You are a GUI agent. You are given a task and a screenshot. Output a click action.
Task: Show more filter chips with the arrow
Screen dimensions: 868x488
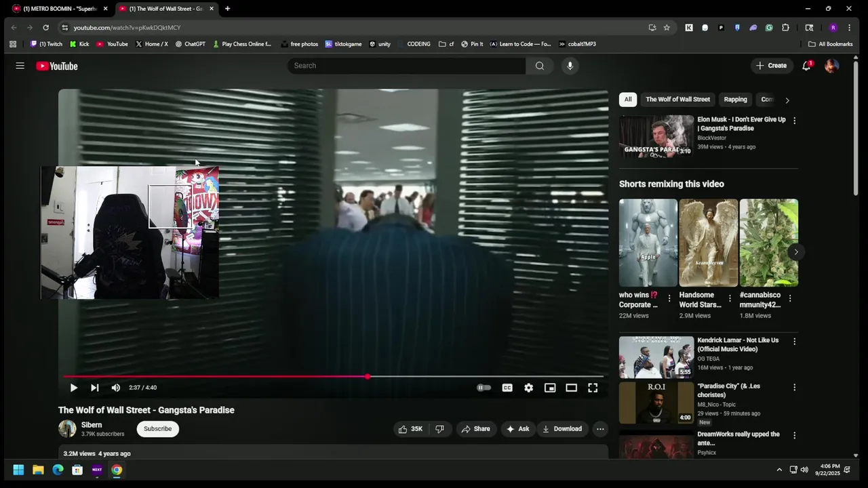[x=787, y=100]
